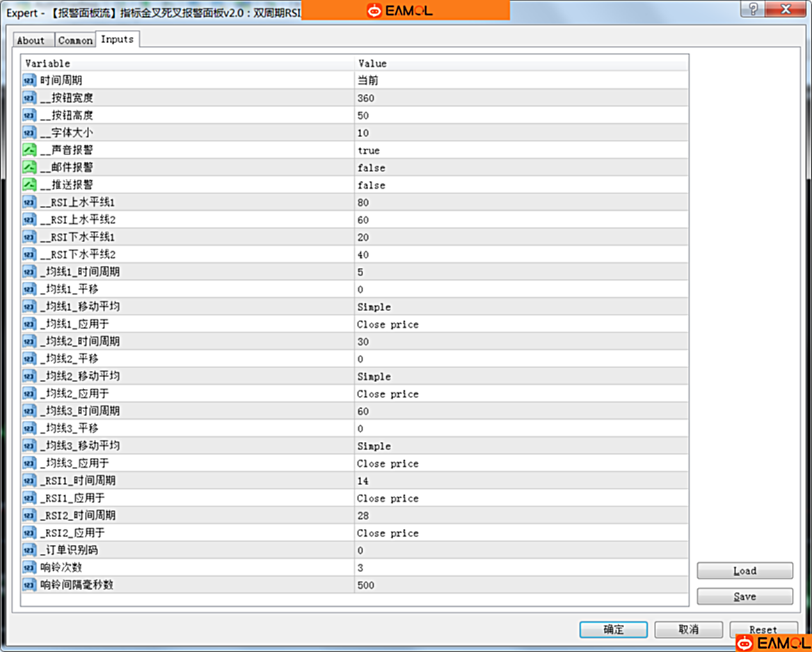The width and height of the screenshot is (812, 652).
Task: Edit the _均线2_时间周期 value 30
Action: coord(521,342)
